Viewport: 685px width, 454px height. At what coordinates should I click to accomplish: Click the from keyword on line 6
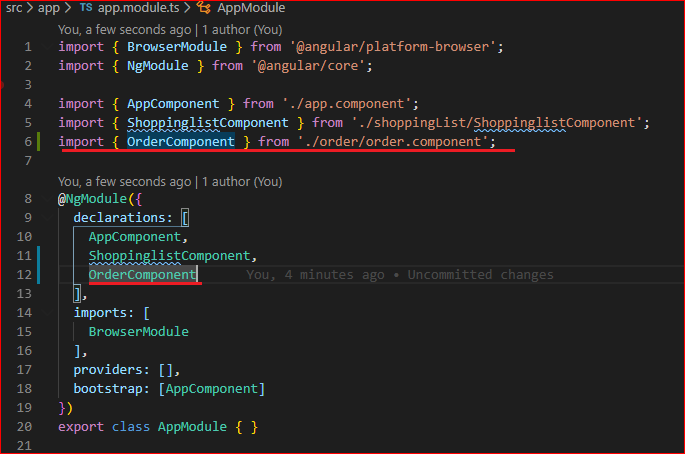(273, 142)
